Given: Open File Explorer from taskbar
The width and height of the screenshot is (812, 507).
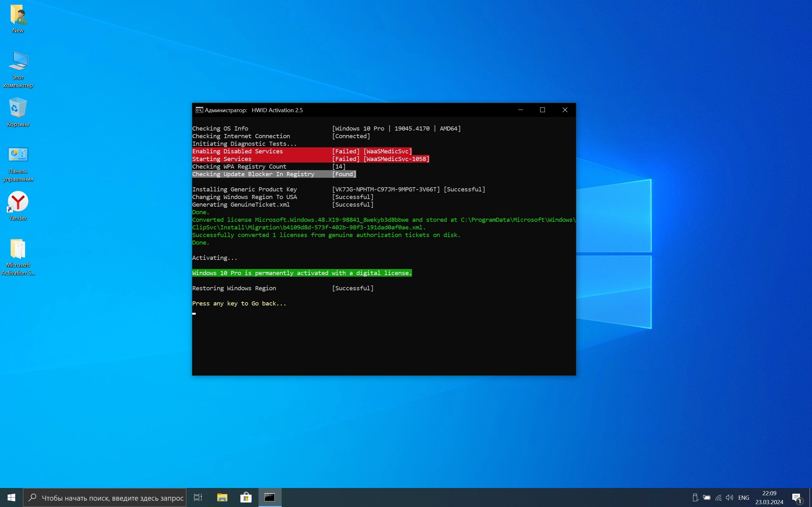Looking at the screenshot, I should pyautogui.click(x=222, y=497).
